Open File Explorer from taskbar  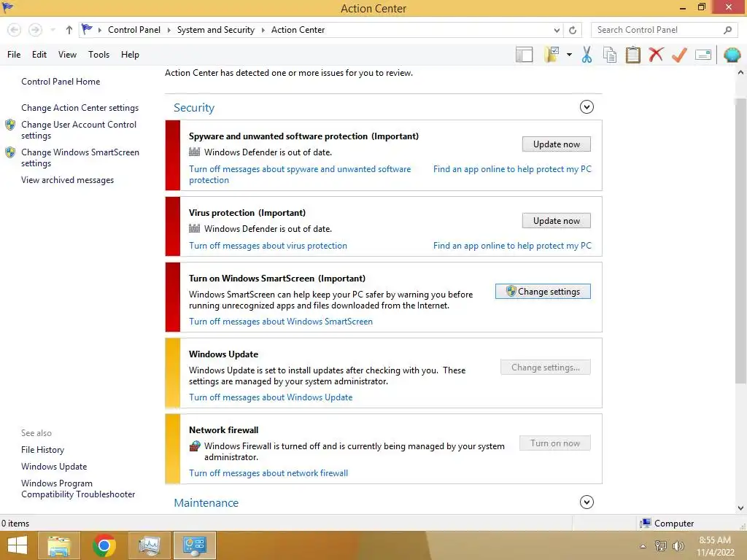click(x=59, y=545)
